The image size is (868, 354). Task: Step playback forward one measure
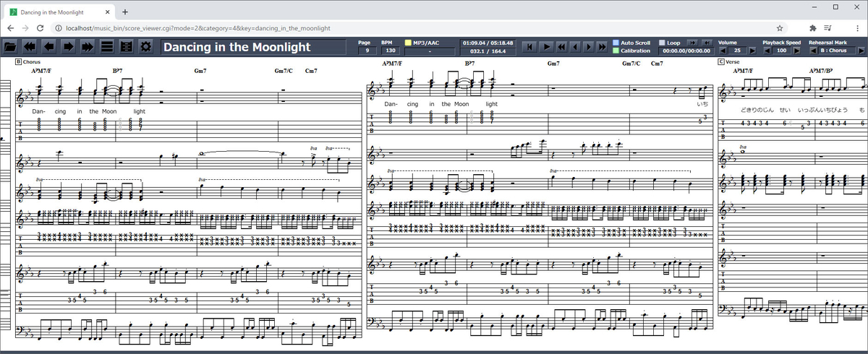pyautogui.click(x=587, y=47)
